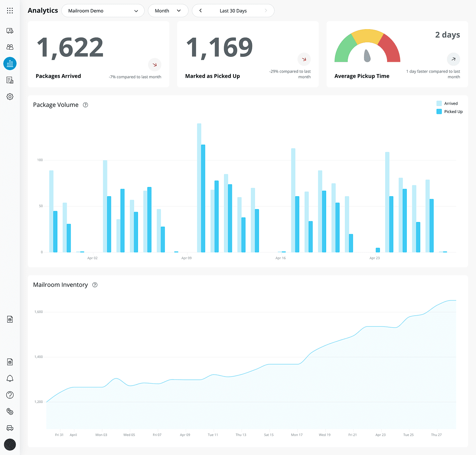Screen dimensions: 476x455
Task: Open the Mailroom Demo dropdown
Action: tap(103, 11)
